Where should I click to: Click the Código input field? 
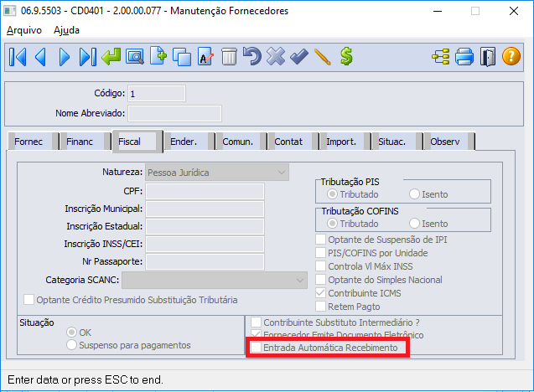(157, 94)
